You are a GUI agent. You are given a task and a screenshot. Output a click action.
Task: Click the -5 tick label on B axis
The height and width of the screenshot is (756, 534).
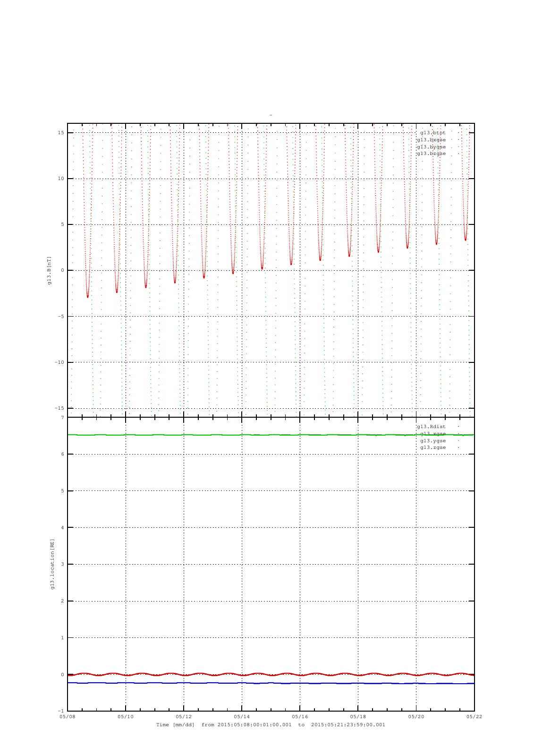[61, 317]
